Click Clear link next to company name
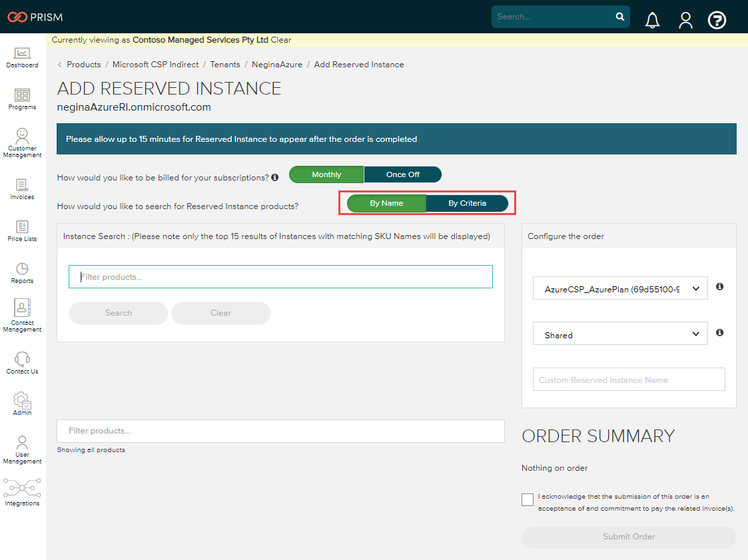The width and height of the screenshot is (748, 560). point(280,40)
